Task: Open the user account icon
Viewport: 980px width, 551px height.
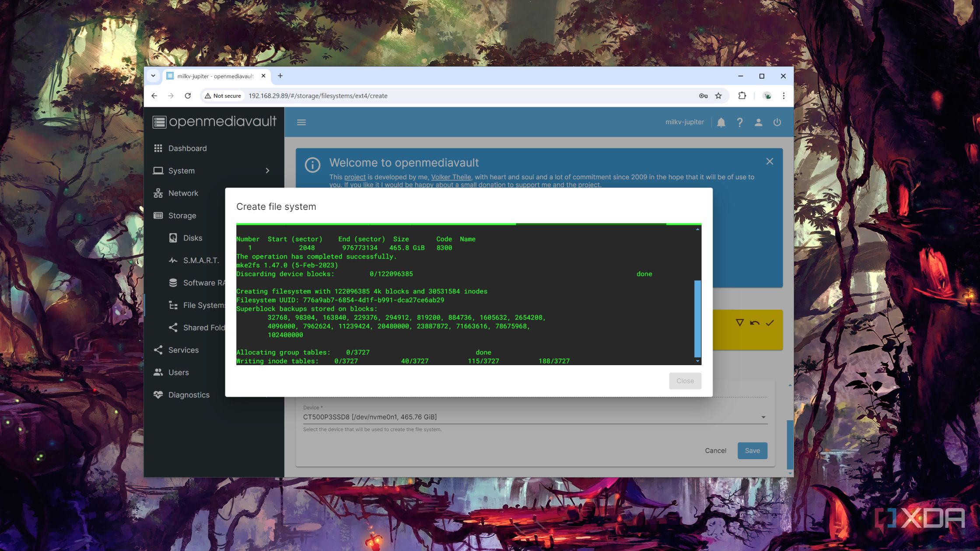Action: 758,122
